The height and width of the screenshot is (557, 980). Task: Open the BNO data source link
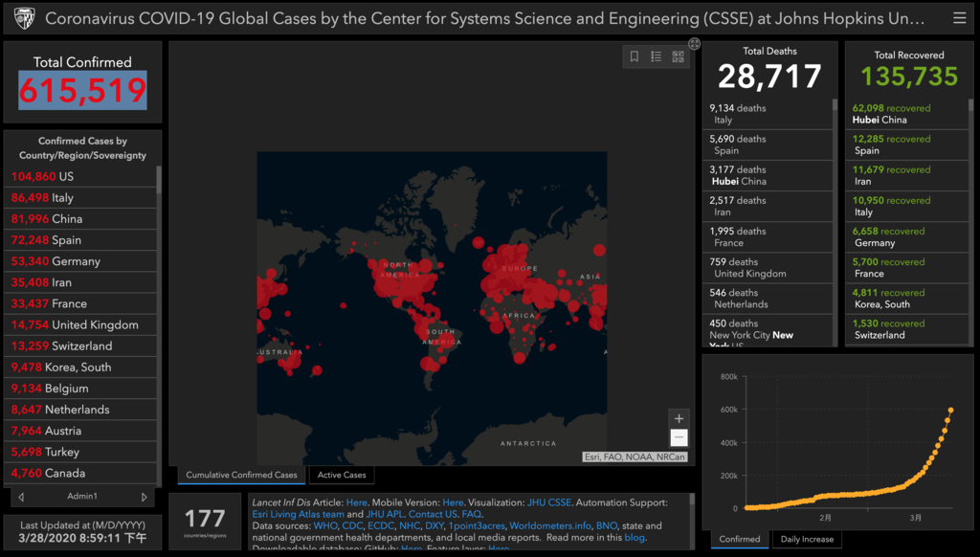(x=606, y=525)
